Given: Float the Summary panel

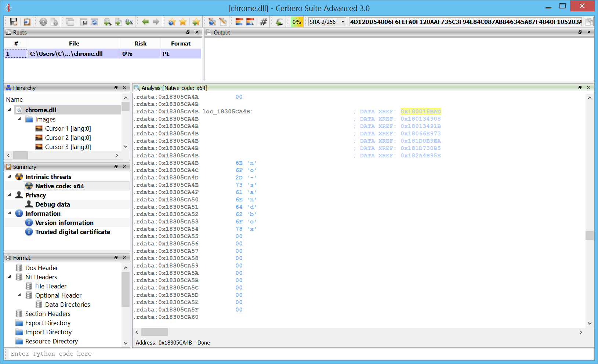Looking at the screenshot, I should pos(116,167).
